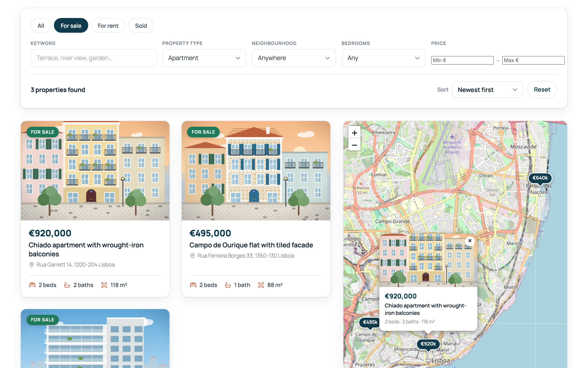Switch to For rent listings
The image size is (588, 368).
pos(108,26)
